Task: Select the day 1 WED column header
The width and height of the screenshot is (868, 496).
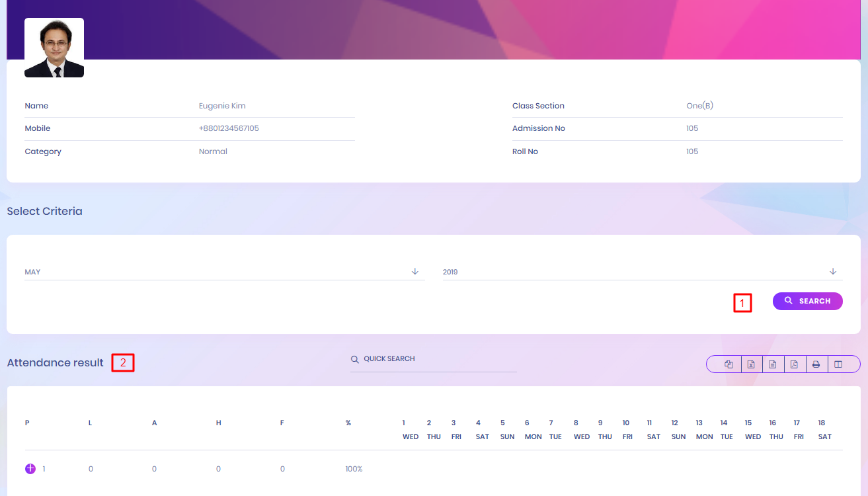Action: pos(410,430)
